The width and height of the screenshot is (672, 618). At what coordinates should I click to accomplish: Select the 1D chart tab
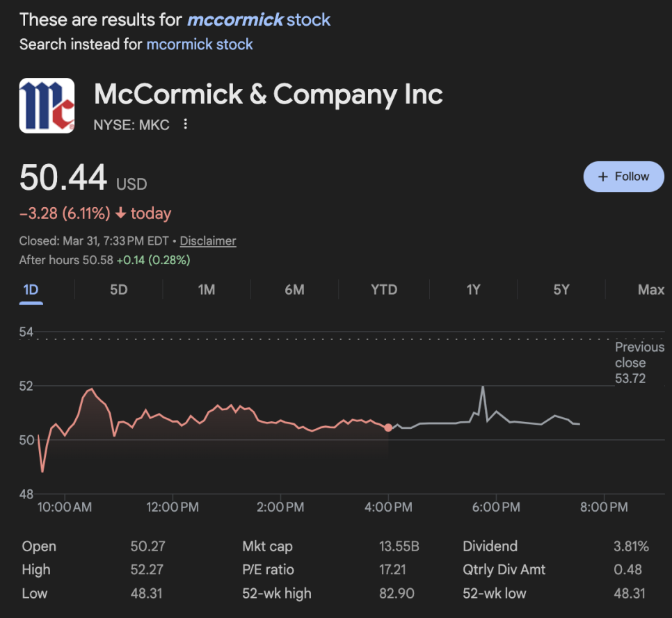[x=31, y=290]
